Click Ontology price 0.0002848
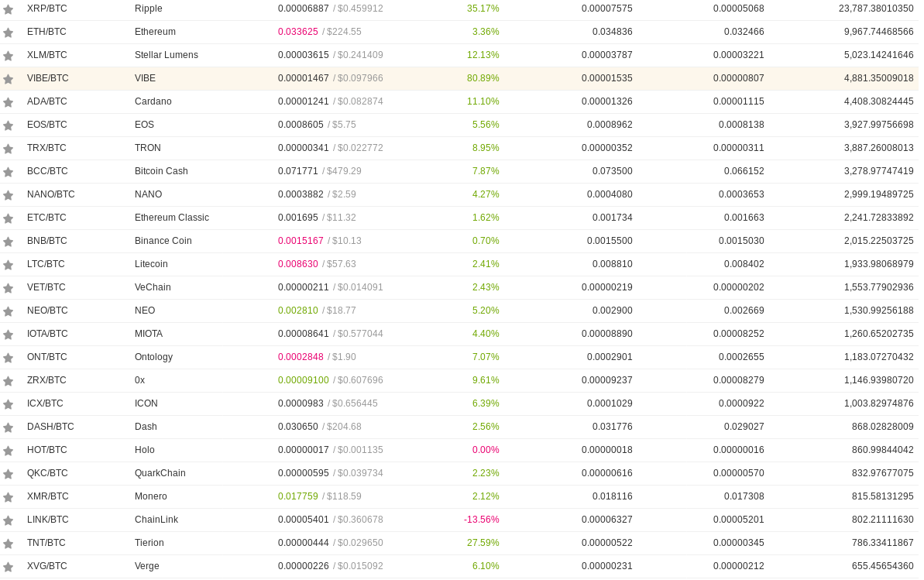The width and height of the screenshot is (924, 580). (301, 357)
